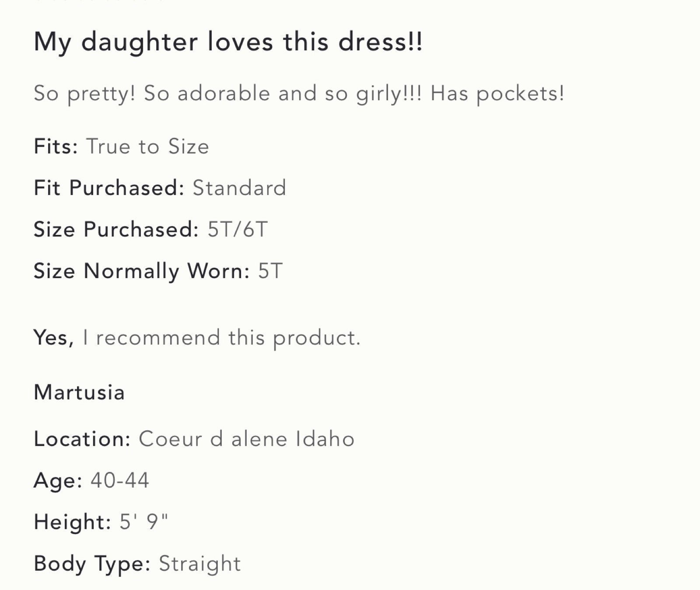Click the 'Height:' label
Viewport: 700px width, 590px height.
(x=73, y=522)
